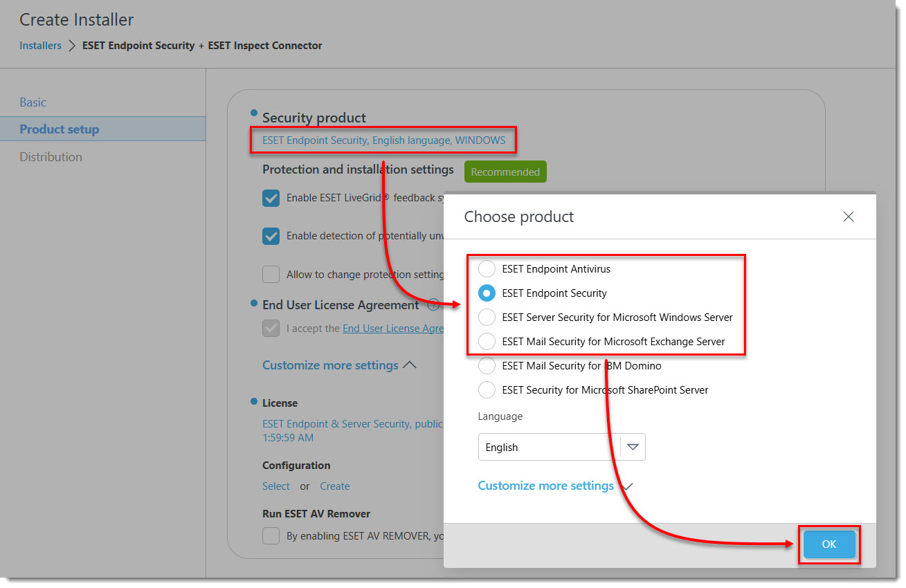The height and width of the screenshot is (588, 906).
Task: Click the breadcrumb chevron after Installers
Action: coord(72,46)
